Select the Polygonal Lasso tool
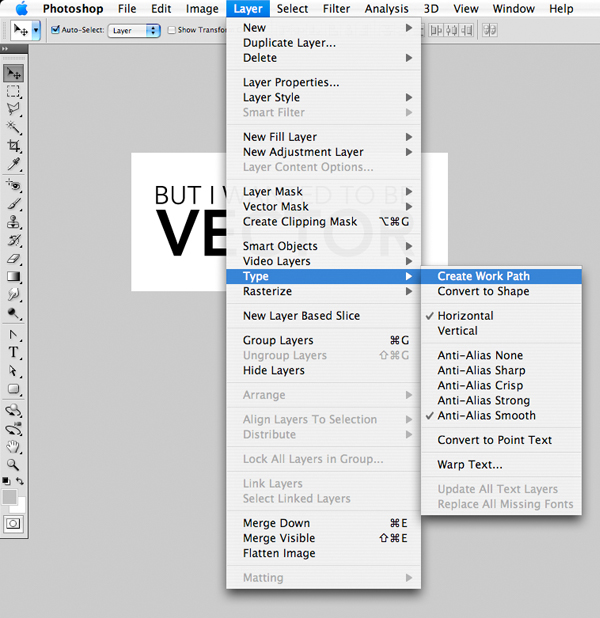600x618 pixels. pos(13,109)
